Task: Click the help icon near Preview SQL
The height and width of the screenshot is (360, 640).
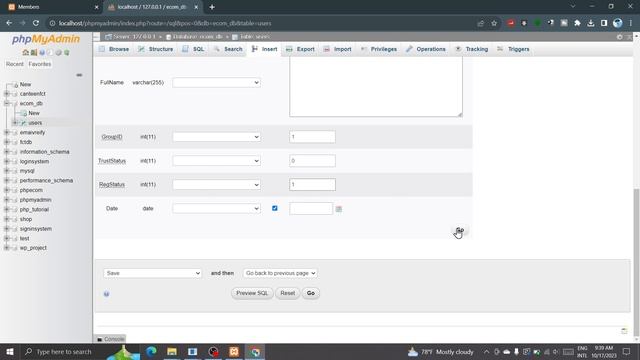Action: point(107,294)
